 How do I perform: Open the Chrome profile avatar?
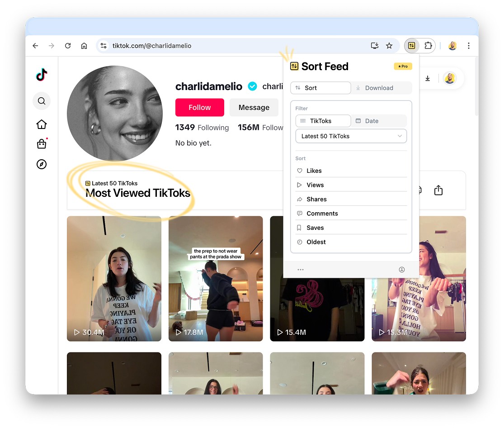coord(452,46)
